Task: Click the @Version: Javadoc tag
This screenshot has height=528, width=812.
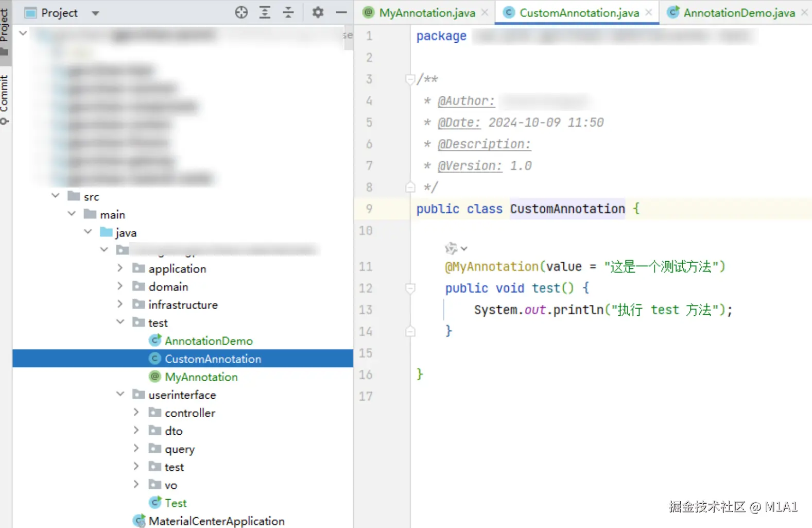Action: click(470, 166)
